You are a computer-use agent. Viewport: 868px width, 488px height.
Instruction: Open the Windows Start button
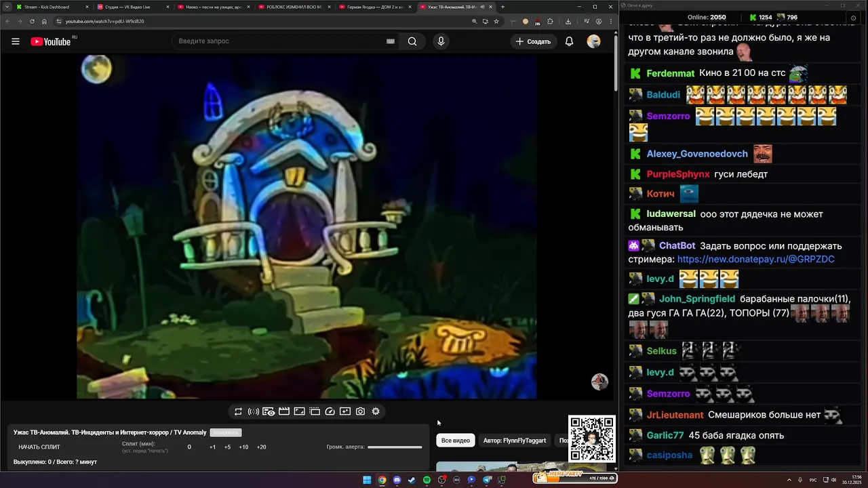pos(367,480)
